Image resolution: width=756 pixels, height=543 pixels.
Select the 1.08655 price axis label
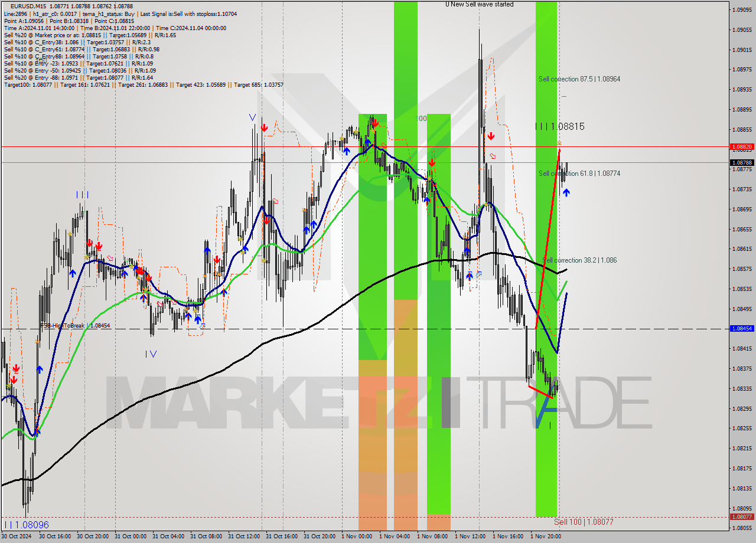pyautogui.click(x=742, y=229)
